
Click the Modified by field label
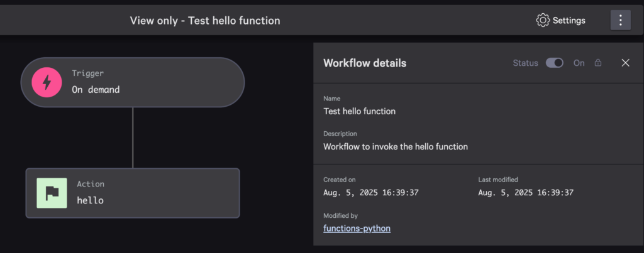click(340, 215)
